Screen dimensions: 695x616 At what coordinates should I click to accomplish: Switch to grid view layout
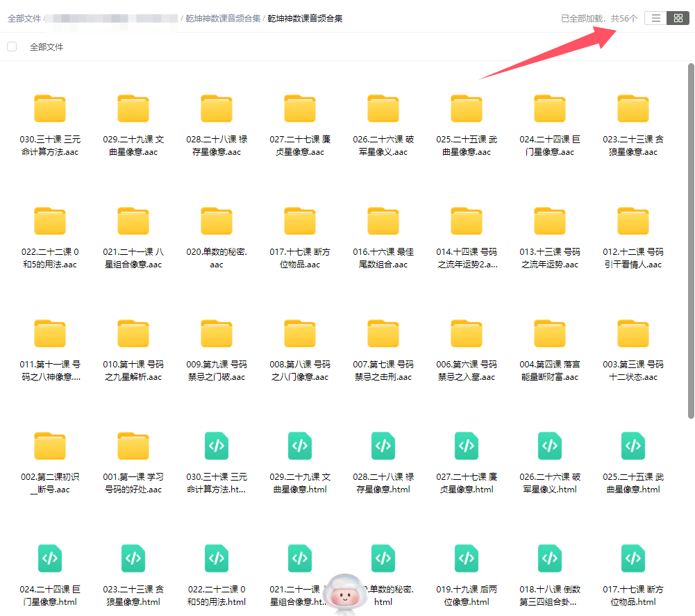(x=678, y=19)
